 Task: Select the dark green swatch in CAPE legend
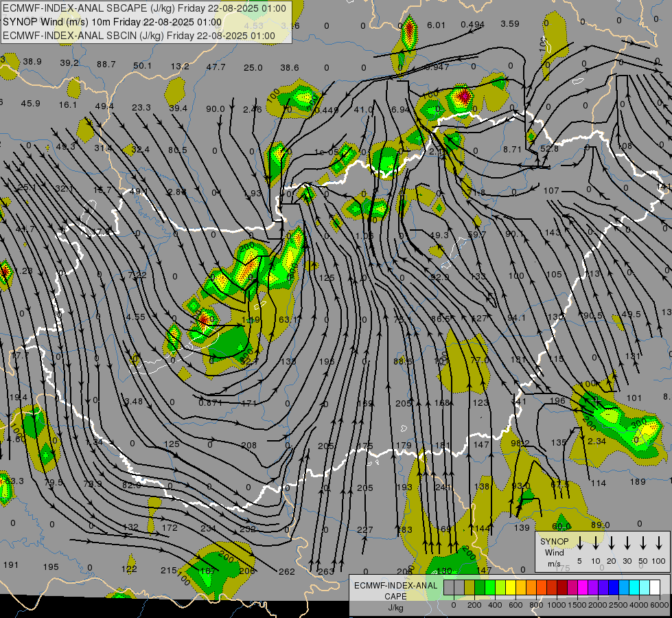tap(480, 588)
